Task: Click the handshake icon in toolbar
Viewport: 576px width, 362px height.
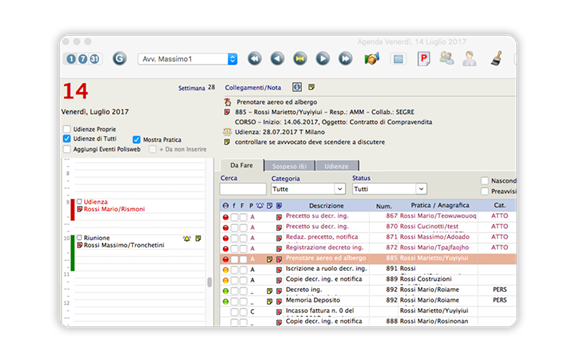Action: (372, 58)
